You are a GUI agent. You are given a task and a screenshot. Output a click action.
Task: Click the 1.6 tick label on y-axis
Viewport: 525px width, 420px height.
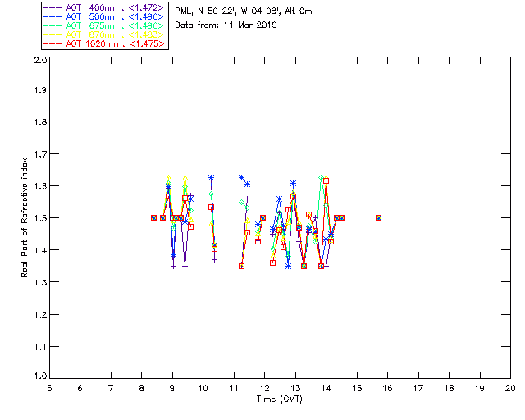pos(40,186)
